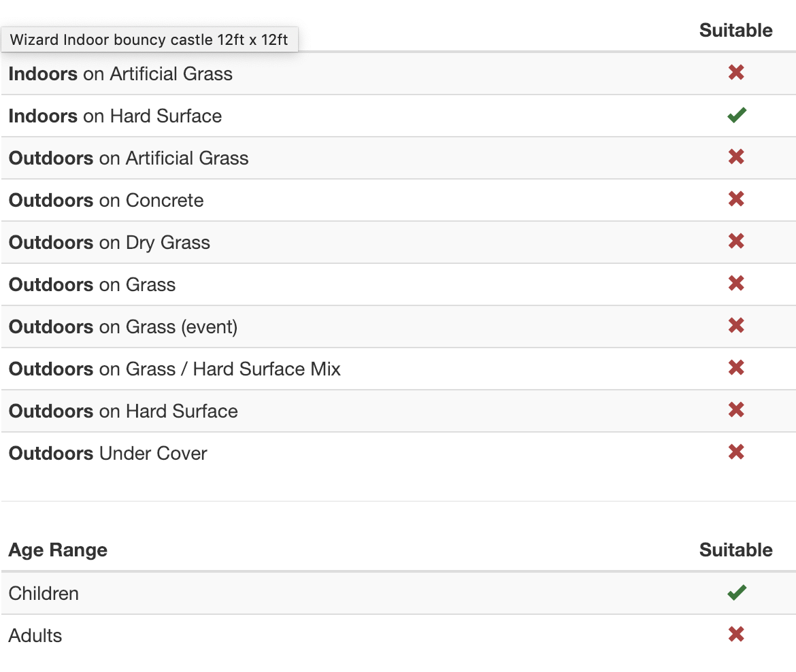Click the green checkmark for Indoors on Hard Surface
Viewport: 796px width, 672px height.
(736, 116)
